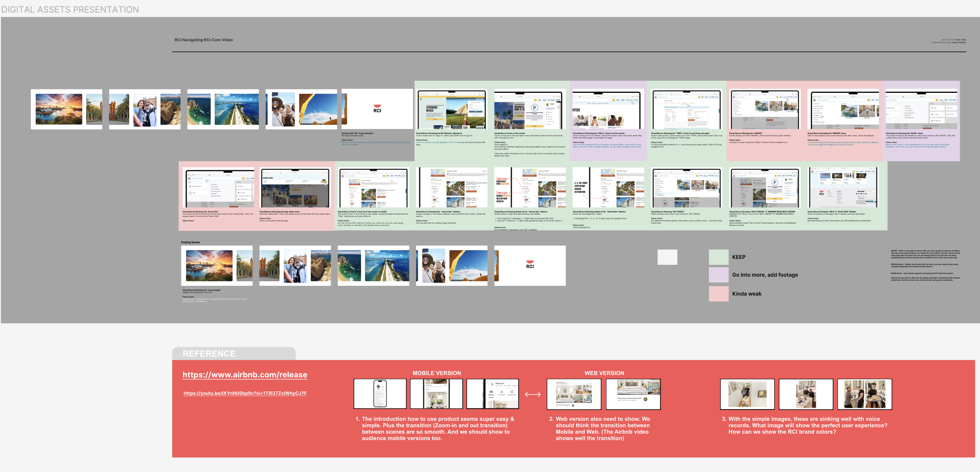The width and height of the screenshot is (980, 472).
Task: Open the '7 night stays' details frame
Action: click(x=530, y=188)
